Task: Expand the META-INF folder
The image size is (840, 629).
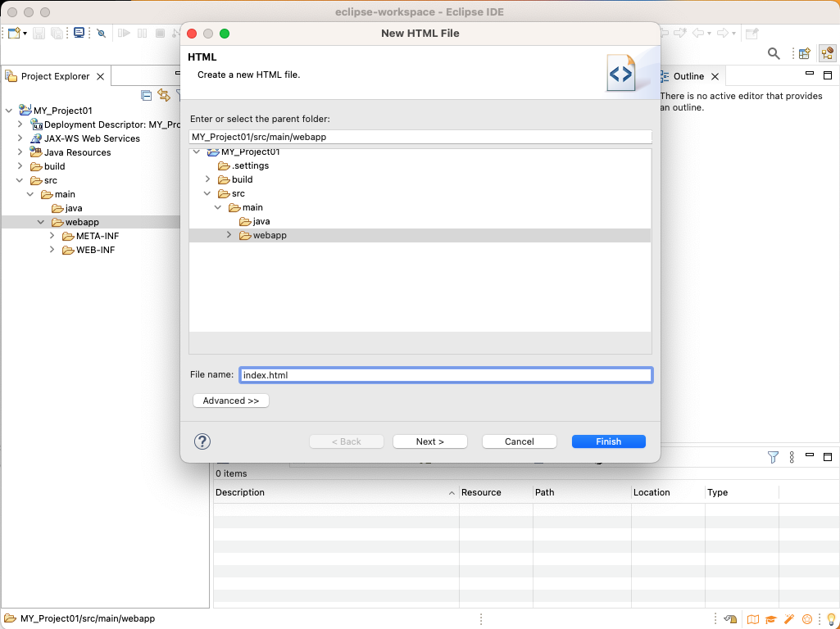Action: point(52,236)
